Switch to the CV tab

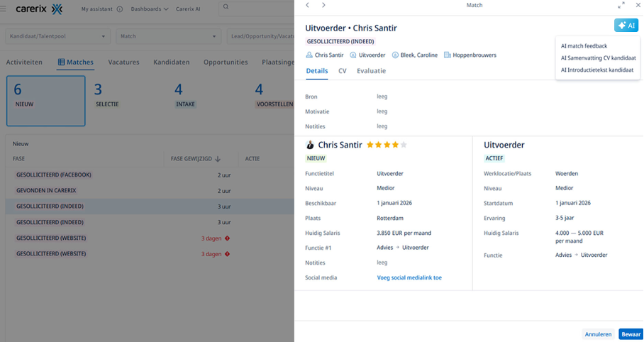pos(342,71)
